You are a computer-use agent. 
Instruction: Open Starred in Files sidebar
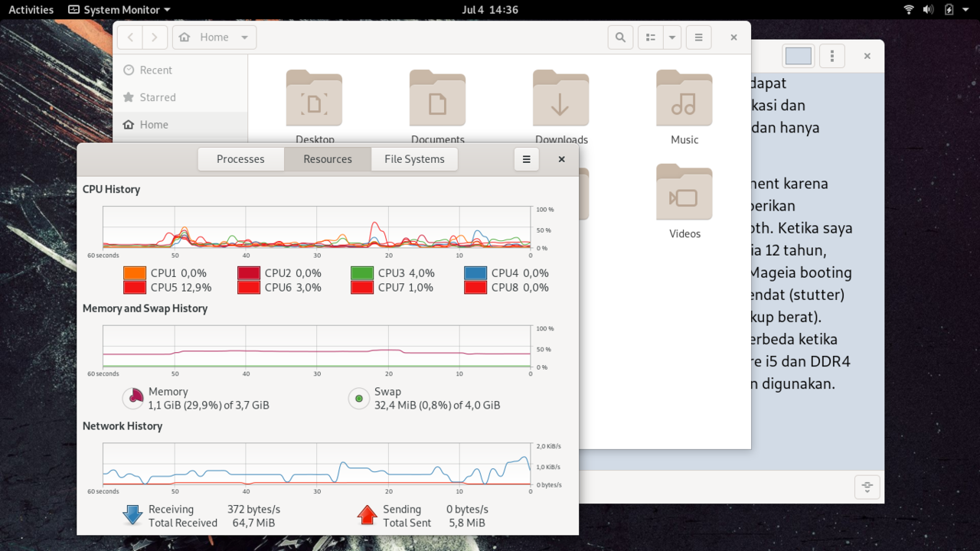tap(180, 97)
